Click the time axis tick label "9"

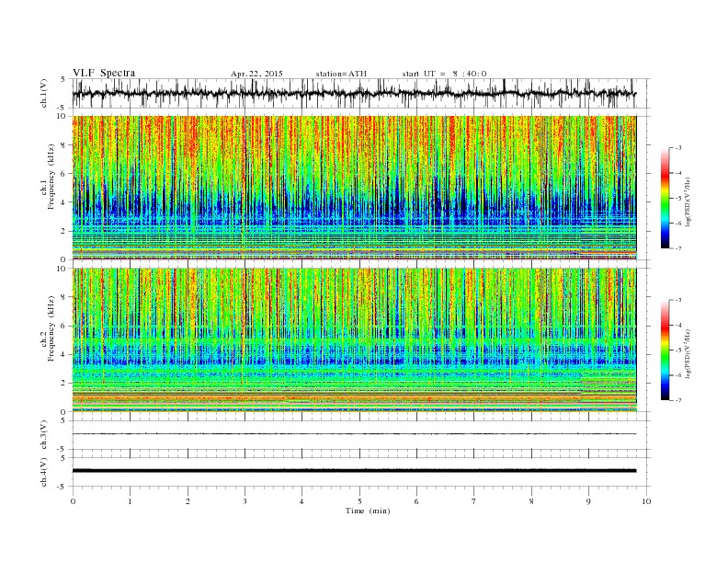[588, 501]
